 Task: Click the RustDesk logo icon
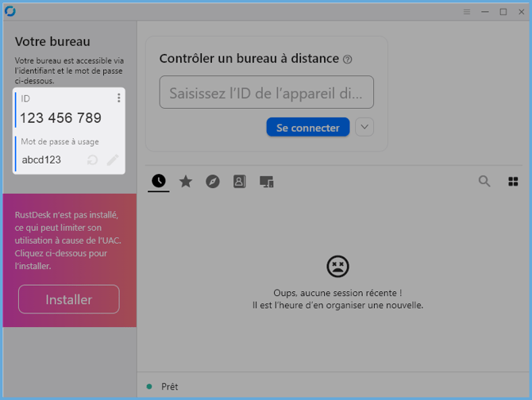click(x=10, y=11)
